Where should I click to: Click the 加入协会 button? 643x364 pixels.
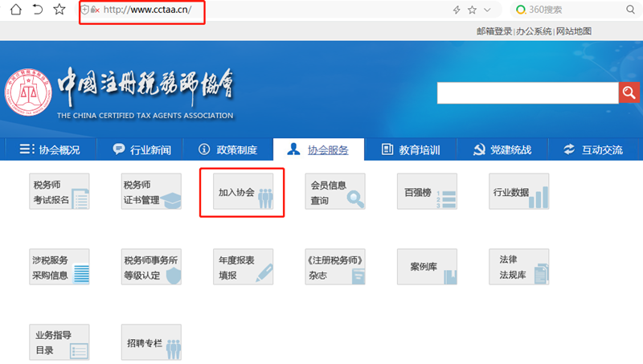click(244, 192)
